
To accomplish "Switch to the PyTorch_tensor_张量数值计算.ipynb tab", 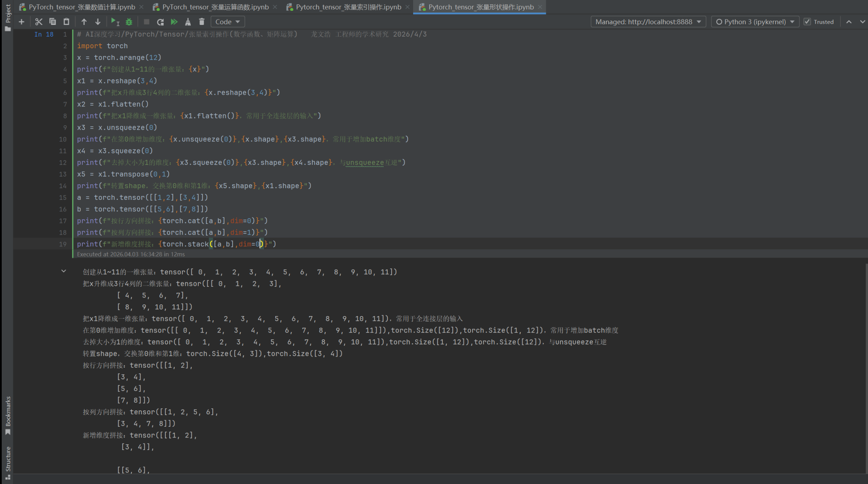I will click(82, 7).
